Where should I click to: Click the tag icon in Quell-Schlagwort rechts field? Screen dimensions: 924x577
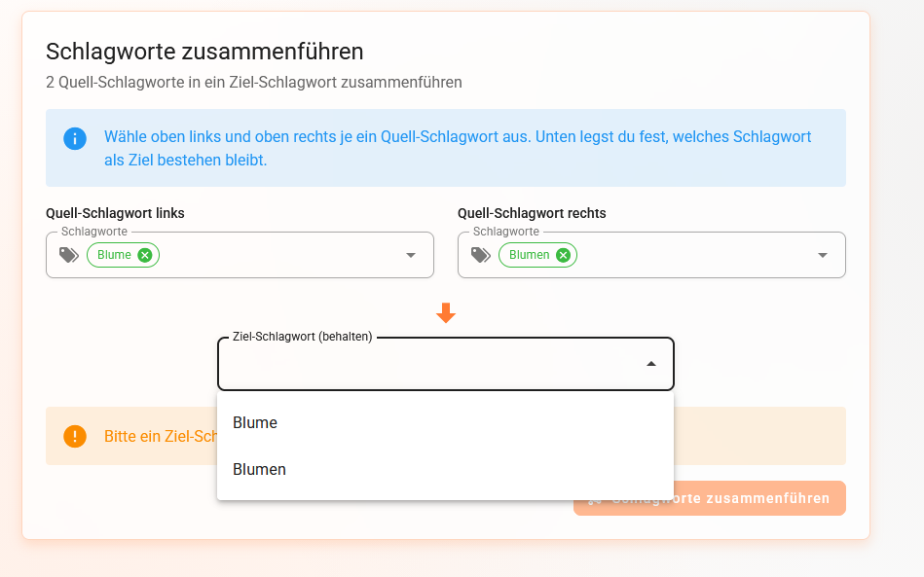click(478, 254)
